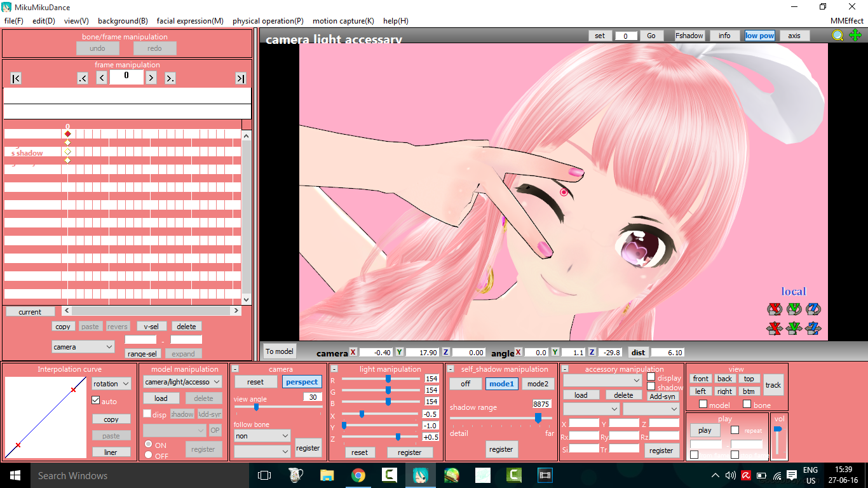Screen dimensions: 868x488
Task: Expand the follow bone dropdown showing non
Action: [x=262, y=436]
